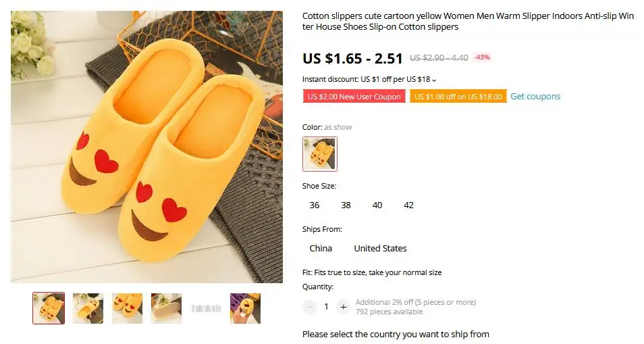This screenshot has height=344, width=644.
Task: Show third thumbnail of slippers pair
Action: [128, 308]
